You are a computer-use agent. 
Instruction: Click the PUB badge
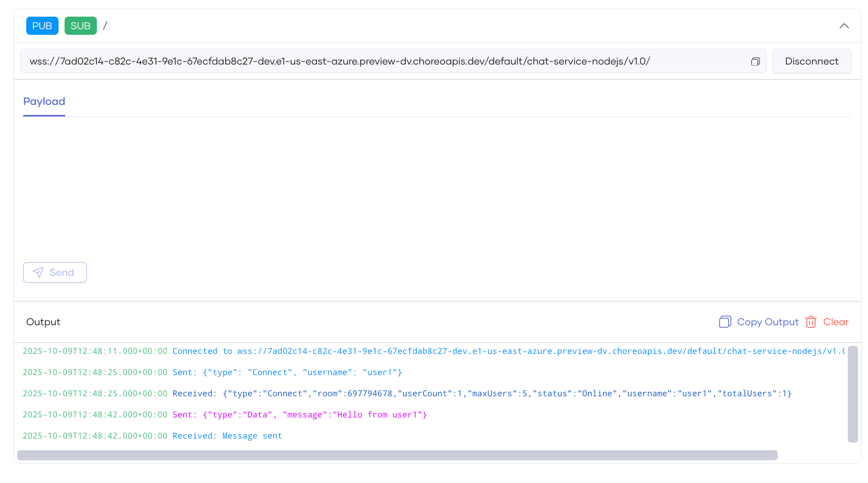(42, 26)
